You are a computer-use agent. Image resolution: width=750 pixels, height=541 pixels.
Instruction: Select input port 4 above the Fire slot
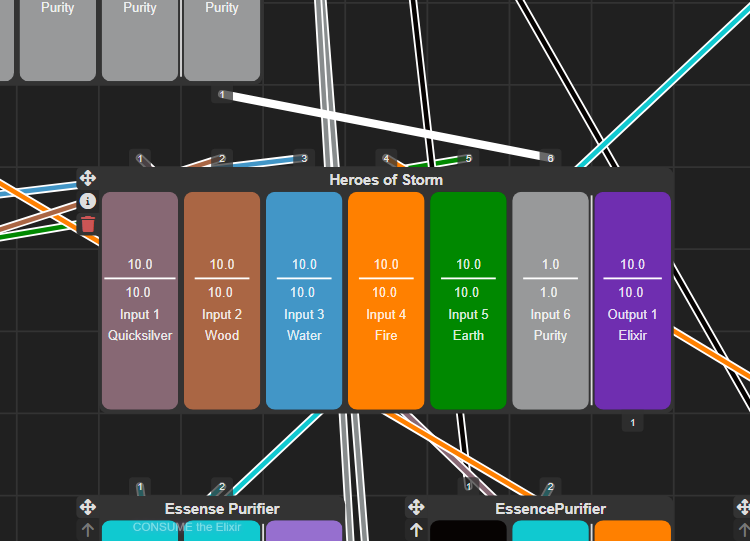tap(386, 158)
